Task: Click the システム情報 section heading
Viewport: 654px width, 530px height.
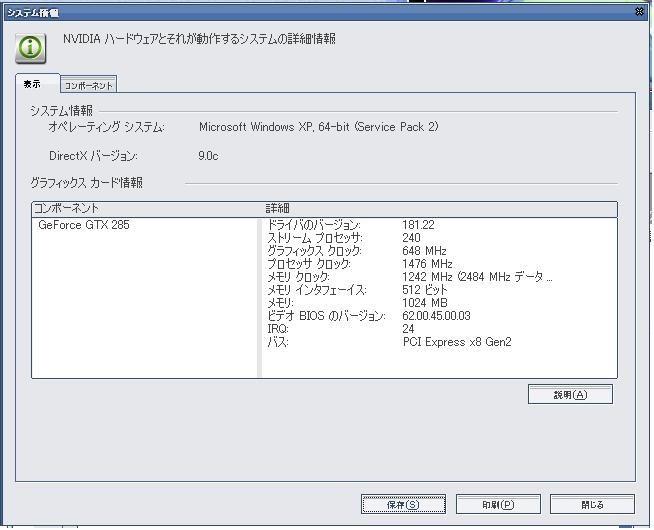Action: [x=61, y=111]
